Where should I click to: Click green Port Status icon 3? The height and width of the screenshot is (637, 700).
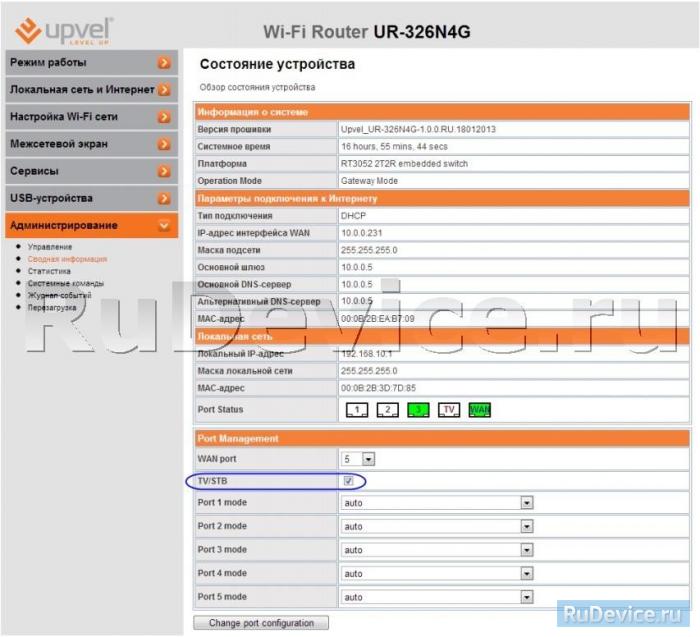[x=418, y=410]
